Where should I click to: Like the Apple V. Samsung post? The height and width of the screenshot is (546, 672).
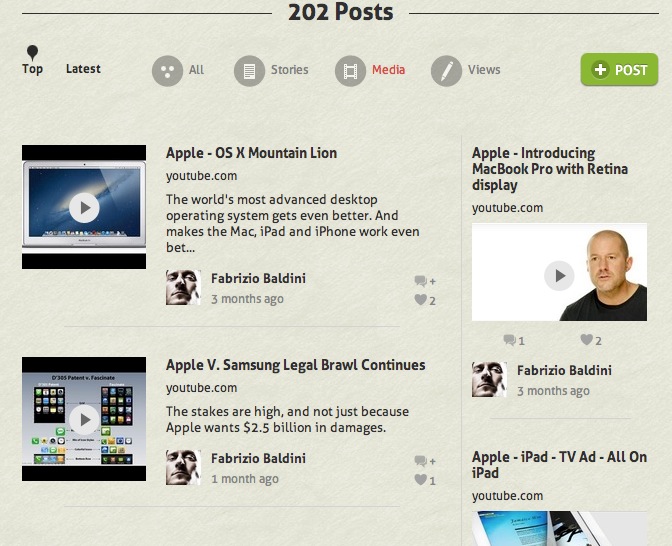tap(421, 480)
